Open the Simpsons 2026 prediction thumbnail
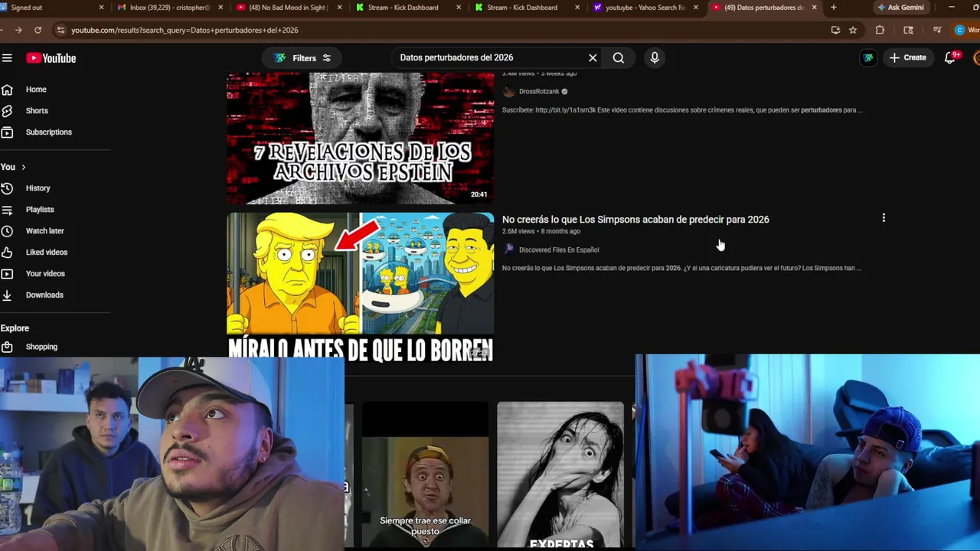This screenshot has height=551, width=980. click(360, 287)
